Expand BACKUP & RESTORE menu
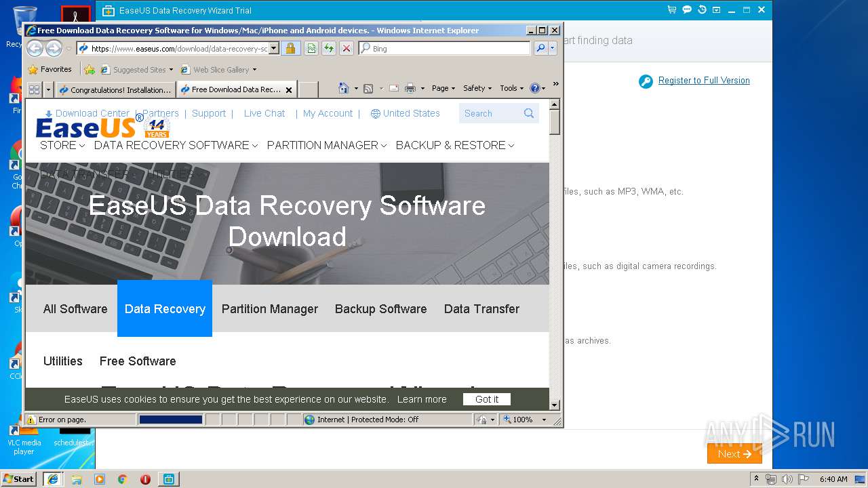The image size is (868, 488). pos(455,145)
